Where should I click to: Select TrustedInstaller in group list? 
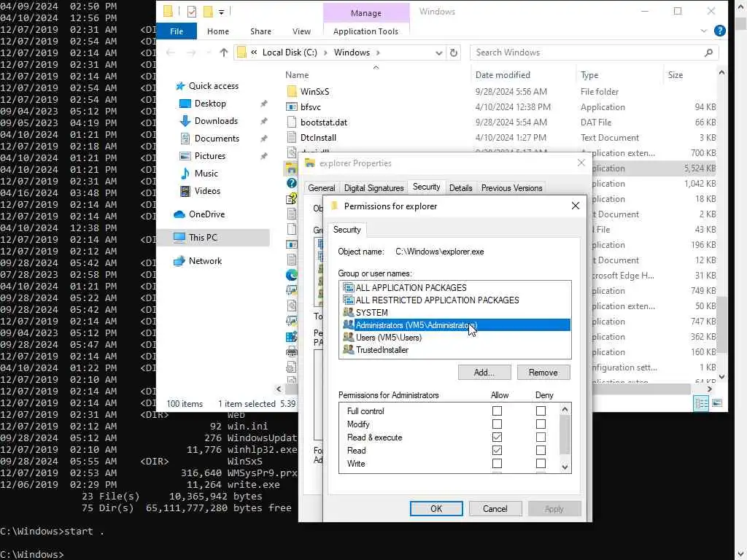click(455, 350)
